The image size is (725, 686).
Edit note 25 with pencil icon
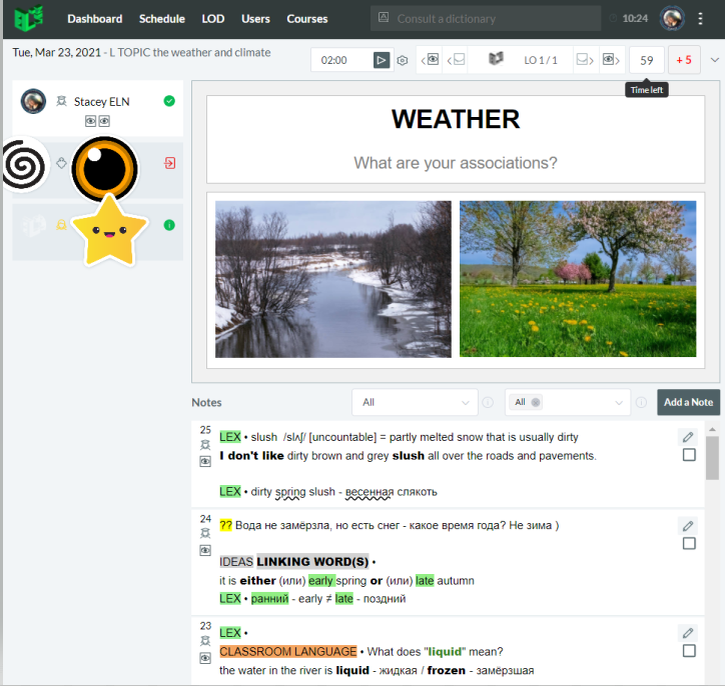688,437
